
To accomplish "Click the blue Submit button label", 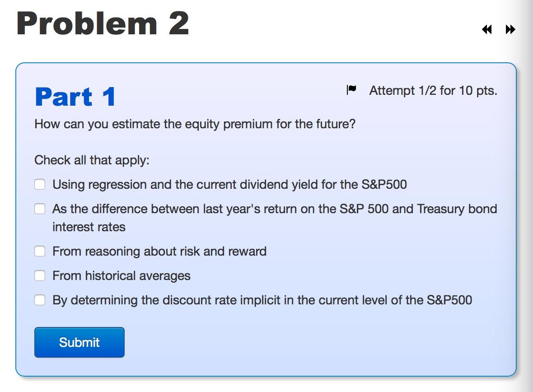I will pyautogui.click(x=79, y=342).
